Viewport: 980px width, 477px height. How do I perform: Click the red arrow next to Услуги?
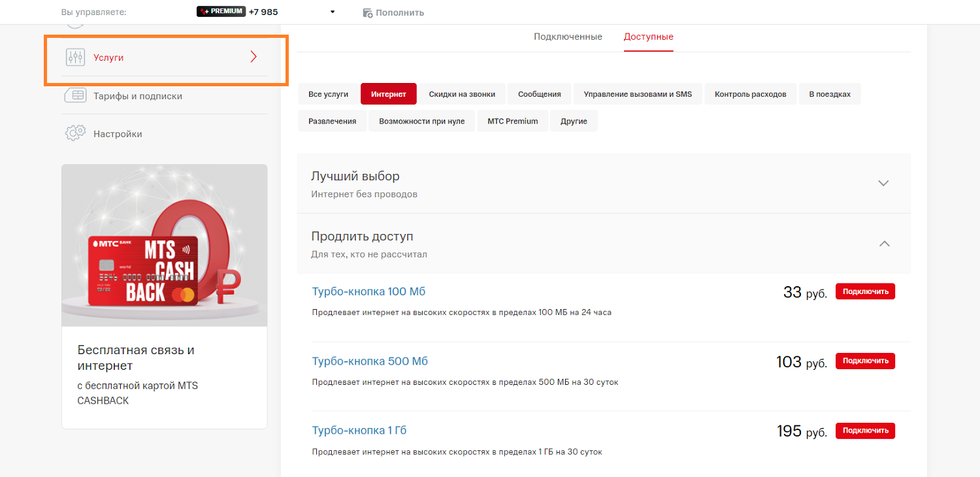tap(253, 57)
